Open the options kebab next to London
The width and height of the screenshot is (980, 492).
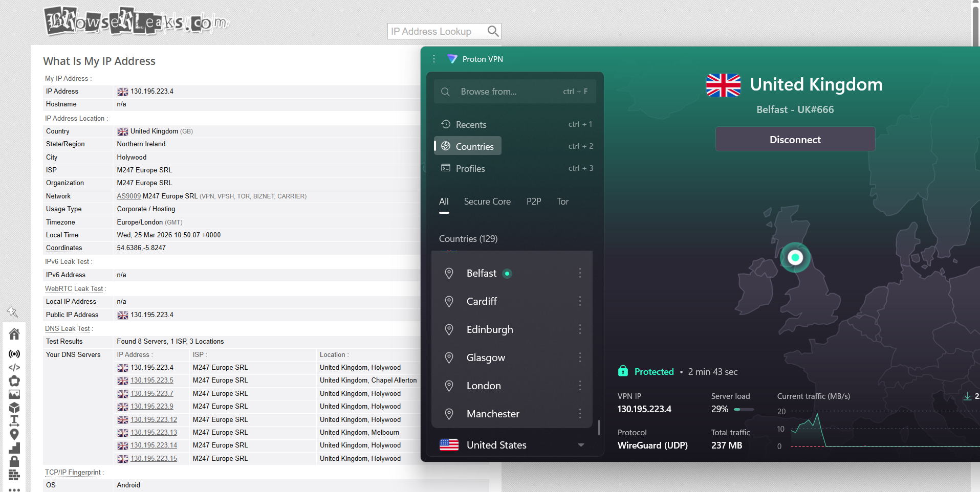pos(580,386)
